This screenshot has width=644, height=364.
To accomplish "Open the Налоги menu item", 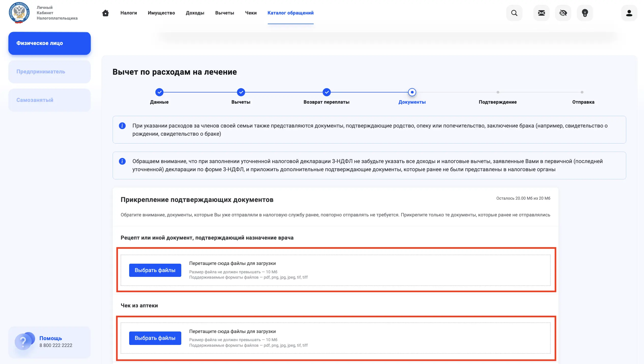I will pos(129,13).
